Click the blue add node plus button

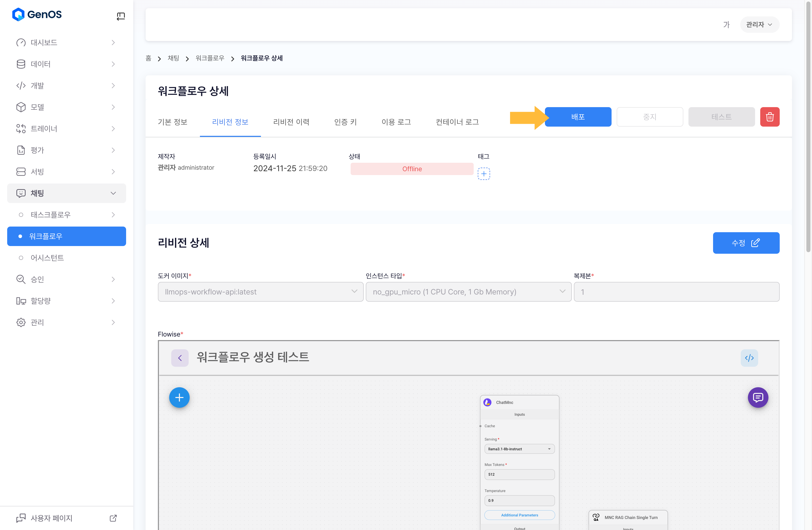[x=179, y=397]
